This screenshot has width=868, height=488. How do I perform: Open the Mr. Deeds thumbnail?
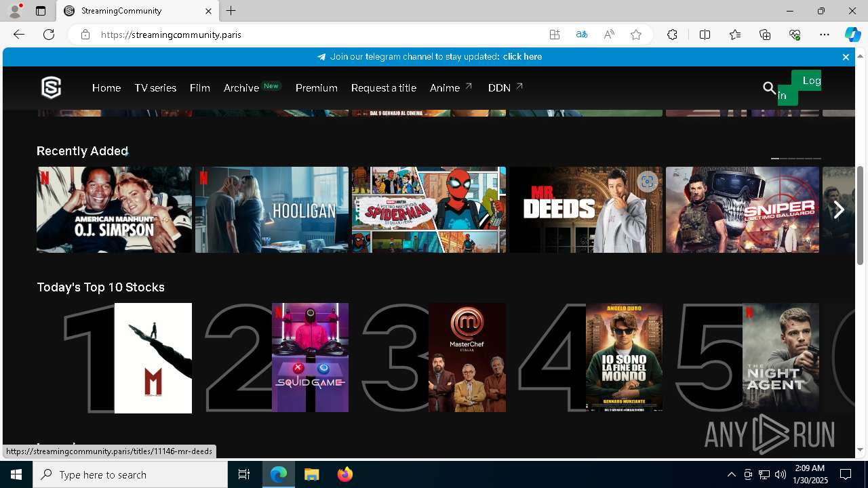coord(586,209)
